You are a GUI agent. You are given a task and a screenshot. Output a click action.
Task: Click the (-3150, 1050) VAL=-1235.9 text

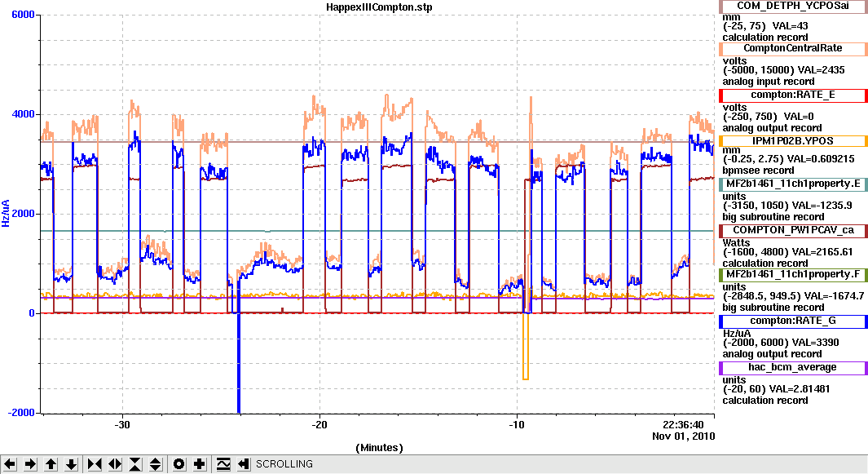coord(787,206)
